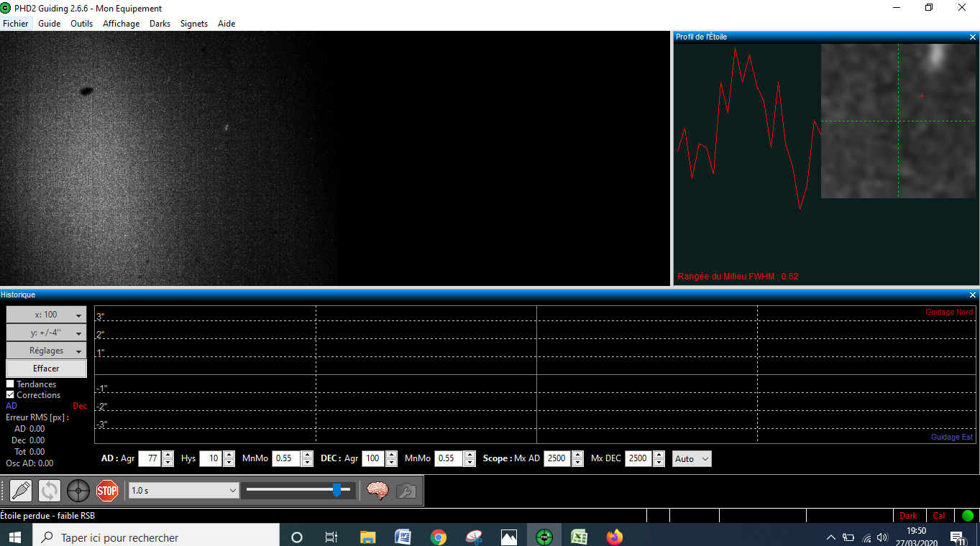Open the Outils menu

[x=82, y=24]
